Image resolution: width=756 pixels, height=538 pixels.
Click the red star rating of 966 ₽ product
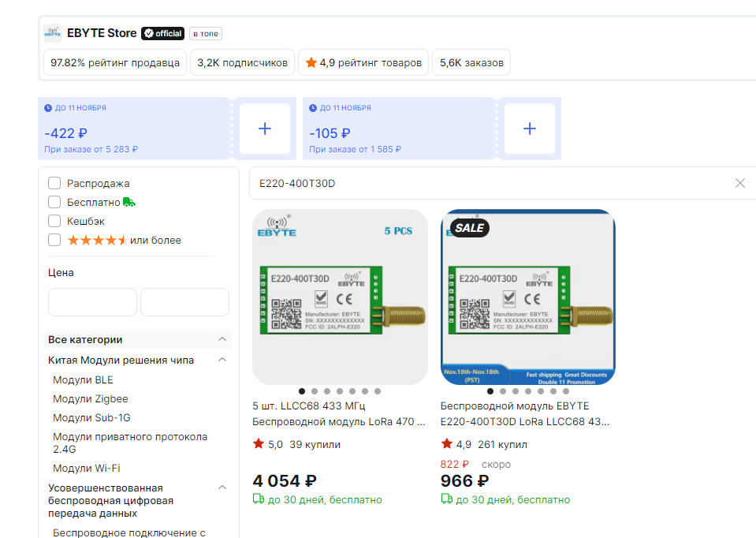[446, 443]
